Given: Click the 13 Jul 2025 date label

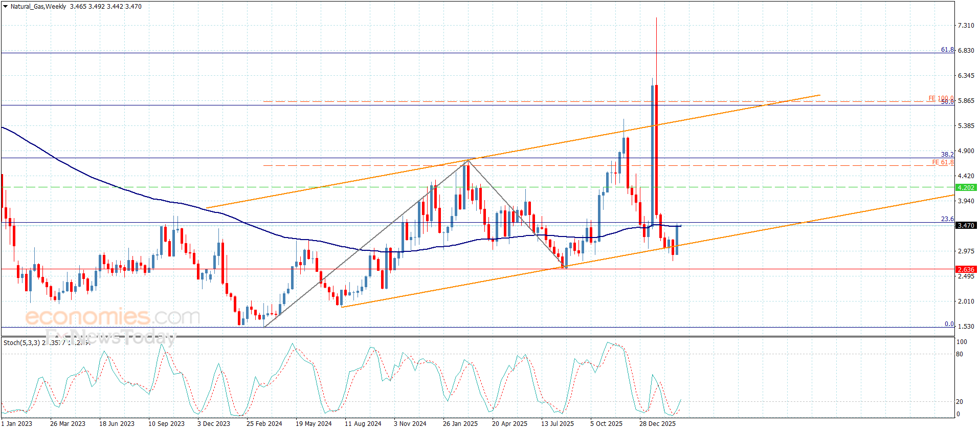Looking at the screenshot, I should point(558,423).
